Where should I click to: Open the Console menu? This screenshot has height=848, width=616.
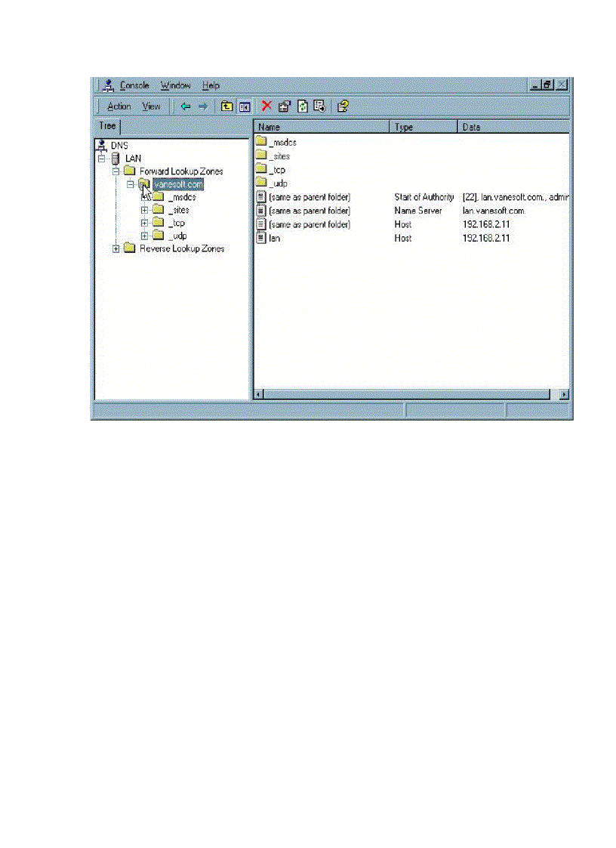(x=134, y=85)
